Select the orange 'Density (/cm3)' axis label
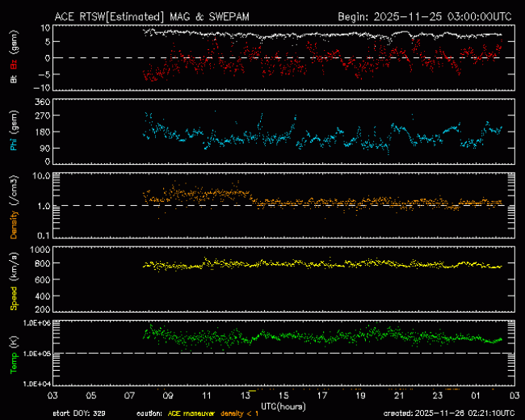Image resolution: width=525 pixels, height=420 pixels. [x=14, y=207]
